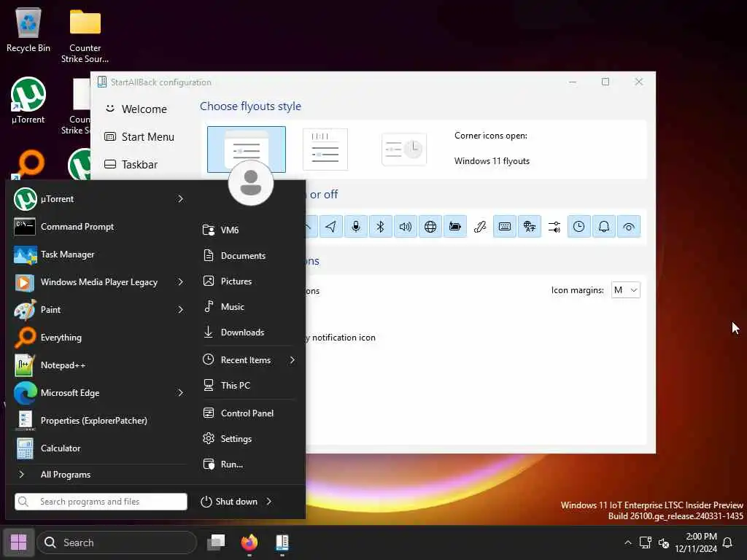Click the Shut down button
The image size is (747, 560).
pos(229,502)
